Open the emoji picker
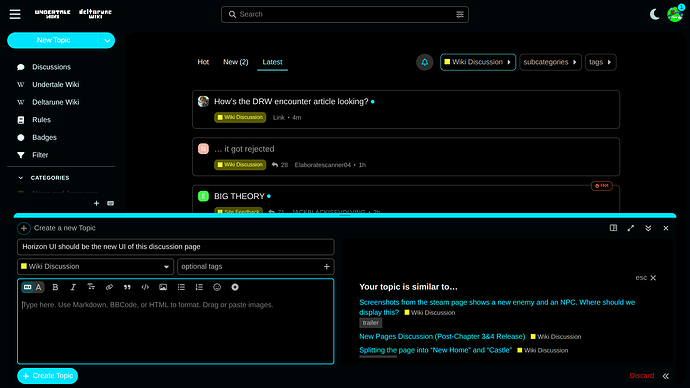 tap(217, 287)
